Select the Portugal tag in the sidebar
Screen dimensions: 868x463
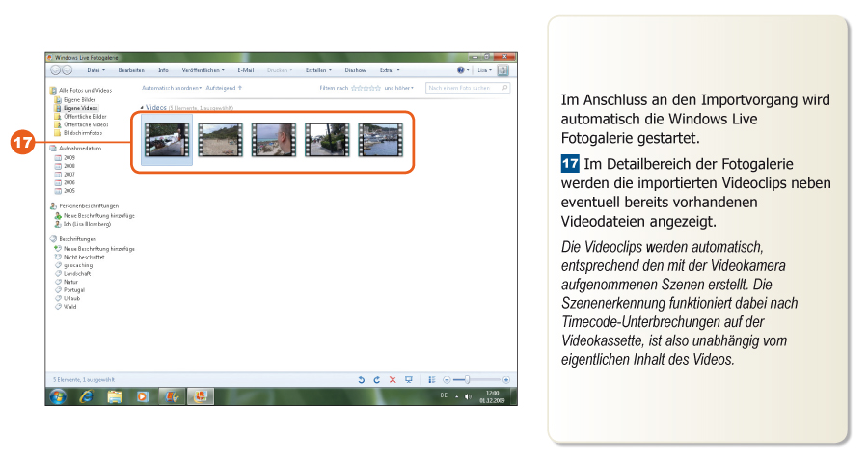pos(75,289)
